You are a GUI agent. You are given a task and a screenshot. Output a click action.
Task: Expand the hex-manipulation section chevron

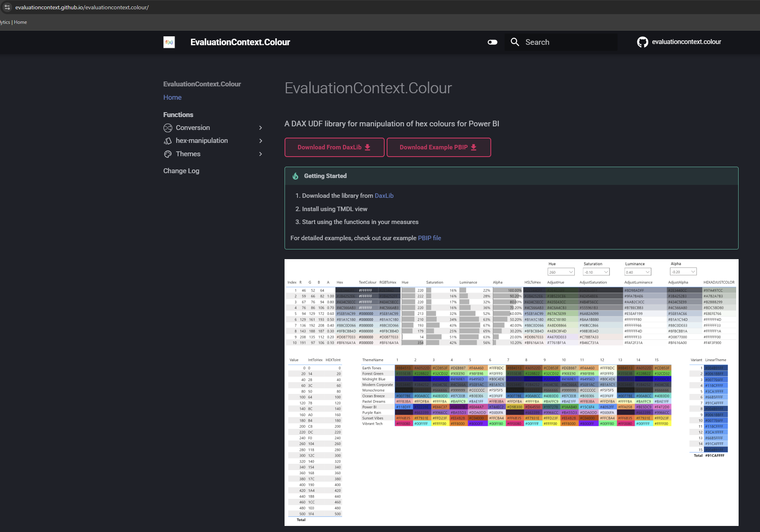(260, 141)
